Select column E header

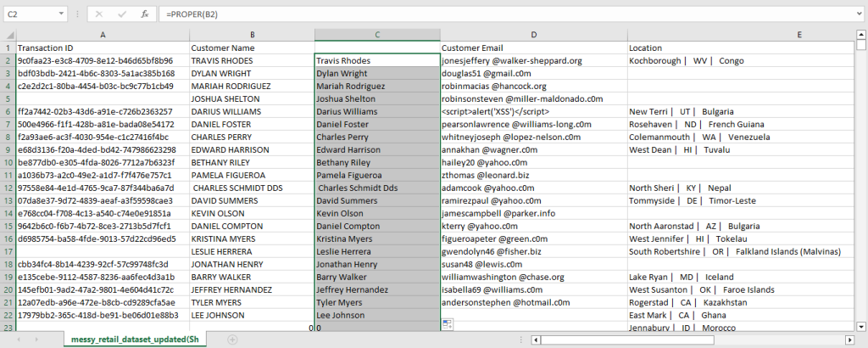click(741, 35)
